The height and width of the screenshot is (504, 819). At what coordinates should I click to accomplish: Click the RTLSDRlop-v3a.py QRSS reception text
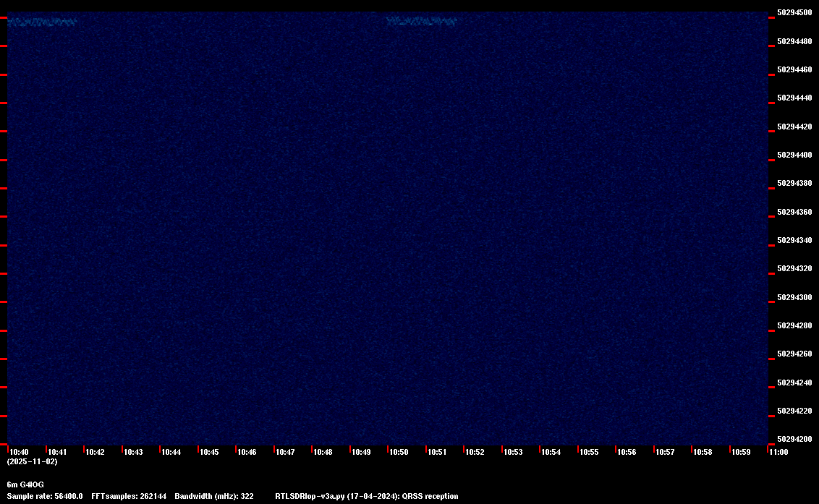366,496
